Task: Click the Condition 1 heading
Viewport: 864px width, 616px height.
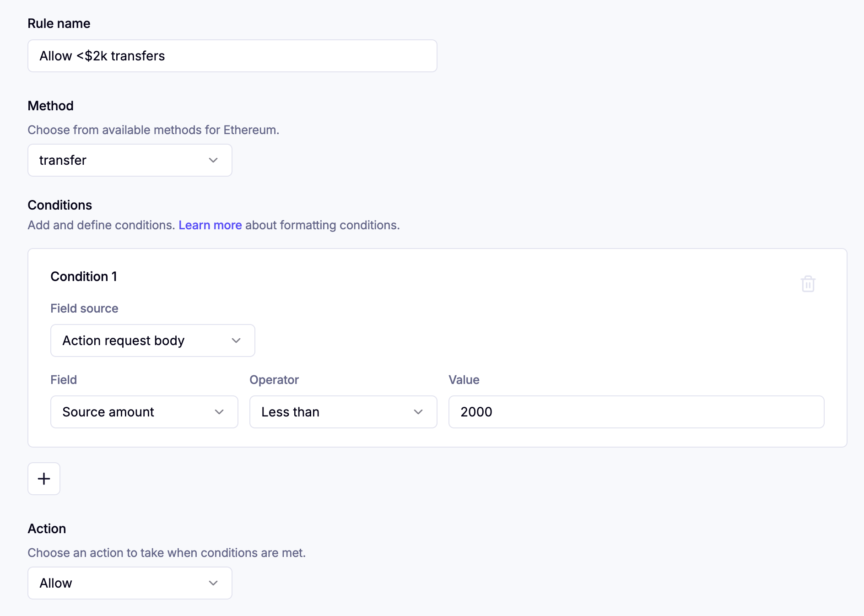Action: point(84,276)
